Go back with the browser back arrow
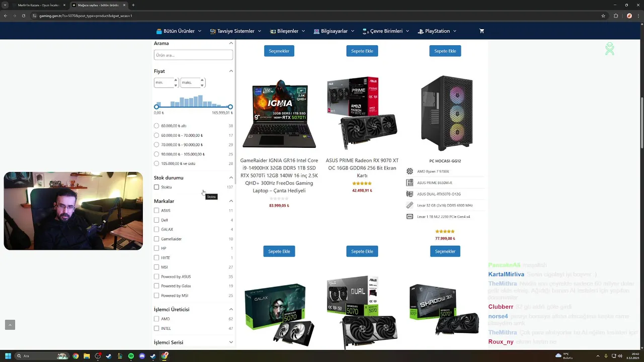644x362 pixels. 6,16
